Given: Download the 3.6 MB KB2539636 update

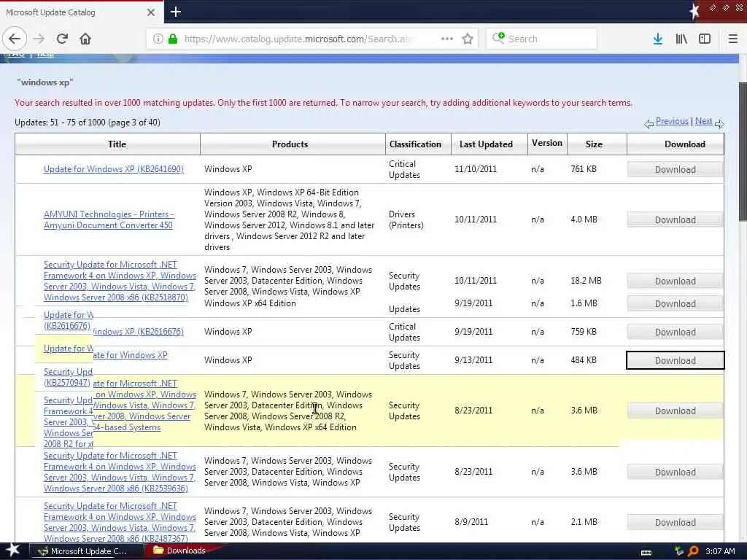Looking at the screenshot, I should pos(675,472).
